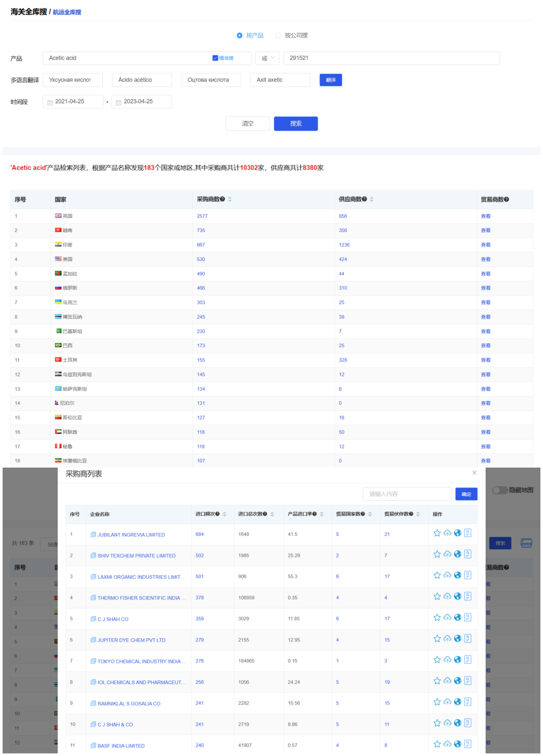The image size is (543, 756).
Task: Click 查看 for the 英国 row
Action: [x=485, y=217]
